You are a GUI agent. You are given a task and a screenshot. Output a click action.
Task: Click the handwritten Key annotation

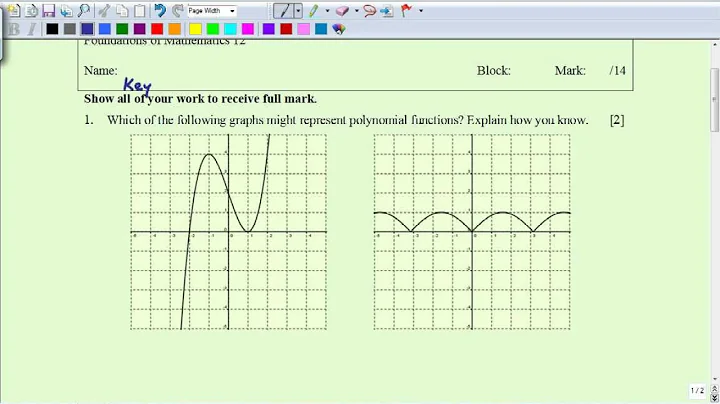point(137,85)
